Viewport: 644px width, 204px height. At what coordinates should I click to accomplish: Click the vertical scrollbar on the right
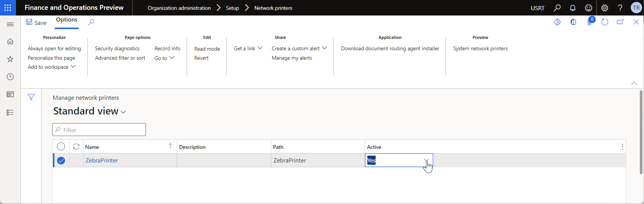click(x=641, y=132)
